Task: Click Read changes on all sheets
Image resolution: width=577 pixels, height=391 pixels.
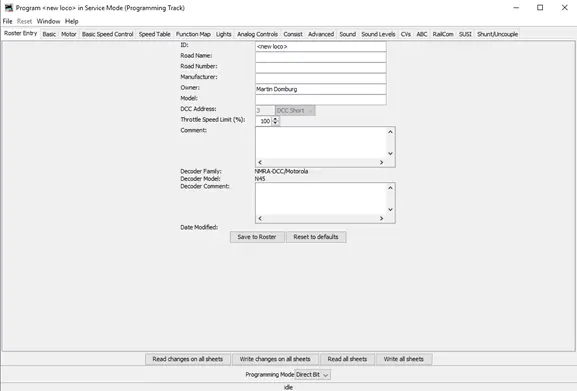Action: [x=188, y=359]
